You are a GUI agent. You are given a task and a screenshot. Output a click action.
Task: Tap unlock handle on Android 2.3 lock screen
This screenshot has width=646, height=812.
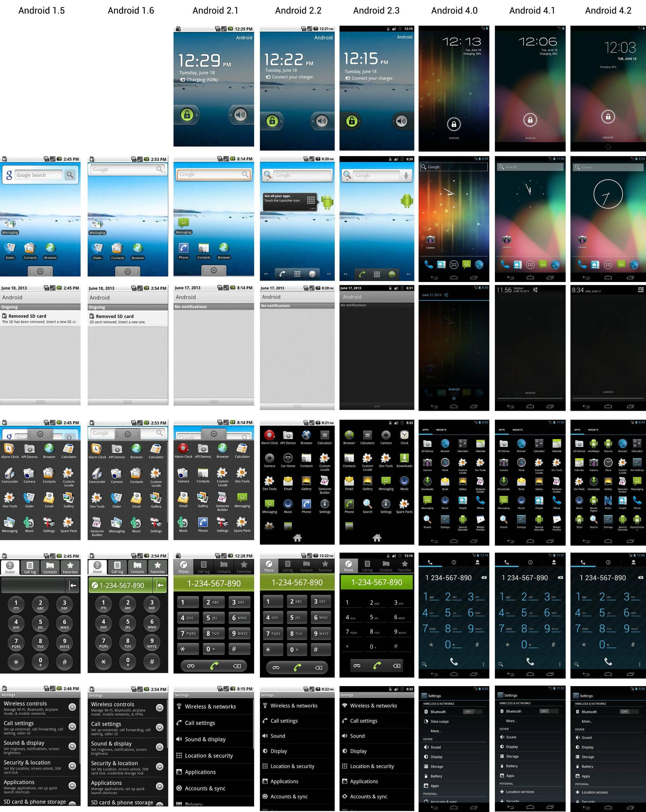coord(352,121)
